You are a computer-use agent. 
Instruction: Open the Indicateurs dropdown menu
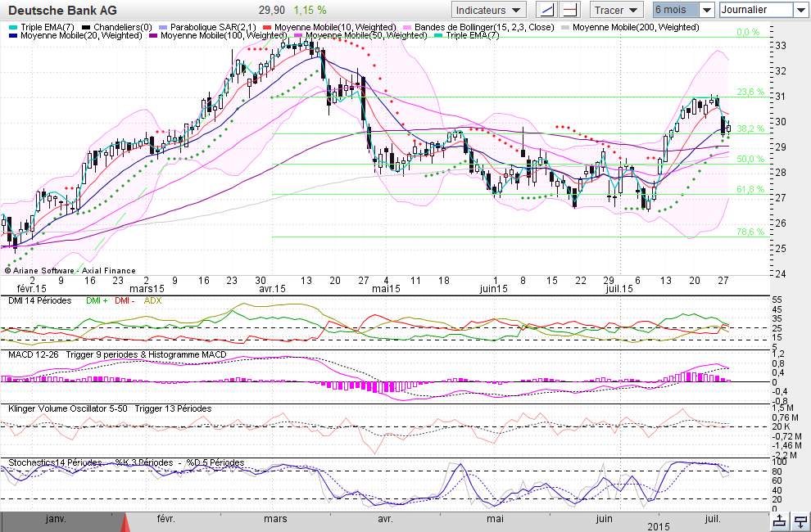click(488, 10)
